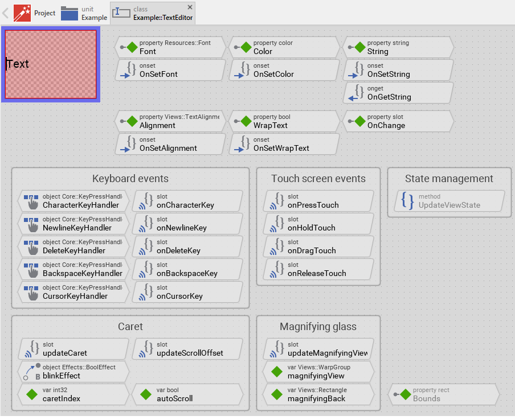Select the CharacterKeyHandler hand icon

(31, 201)
